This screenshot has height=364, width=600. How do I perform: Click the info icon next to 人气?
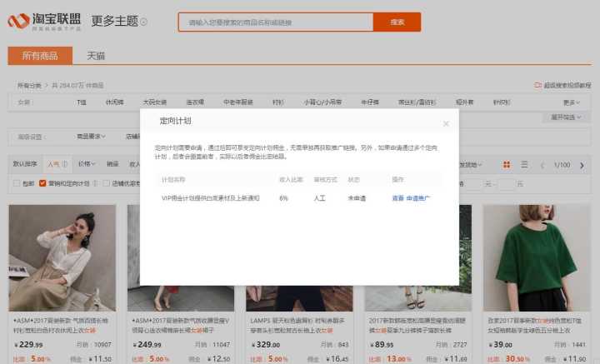pos(65,165)
